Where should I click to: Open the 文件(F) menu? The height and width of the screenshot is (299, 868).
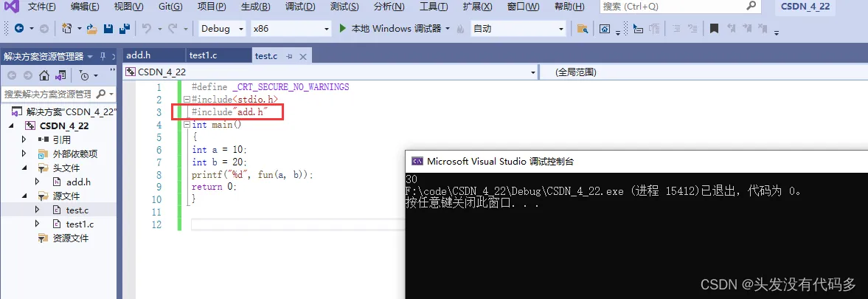click(x=41, y=7)
